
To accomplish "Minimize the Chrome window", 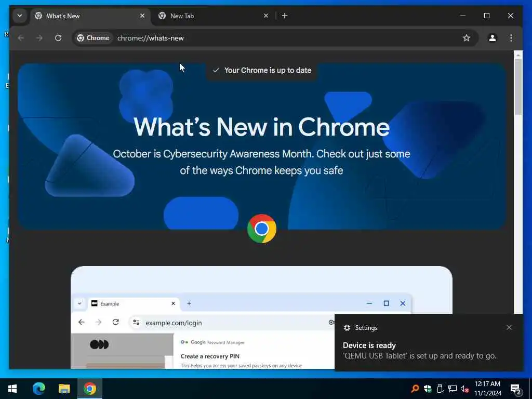I will (x=462, y=16).
